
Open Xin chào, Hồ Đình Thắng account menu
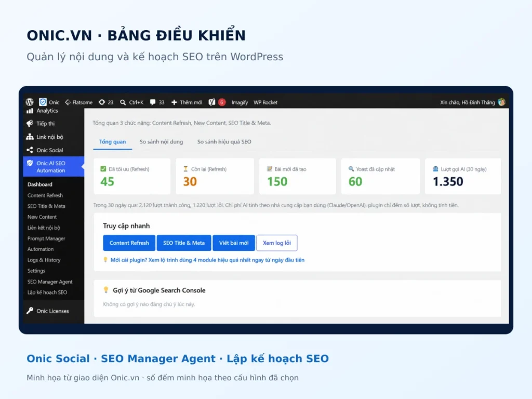point(467,102)
